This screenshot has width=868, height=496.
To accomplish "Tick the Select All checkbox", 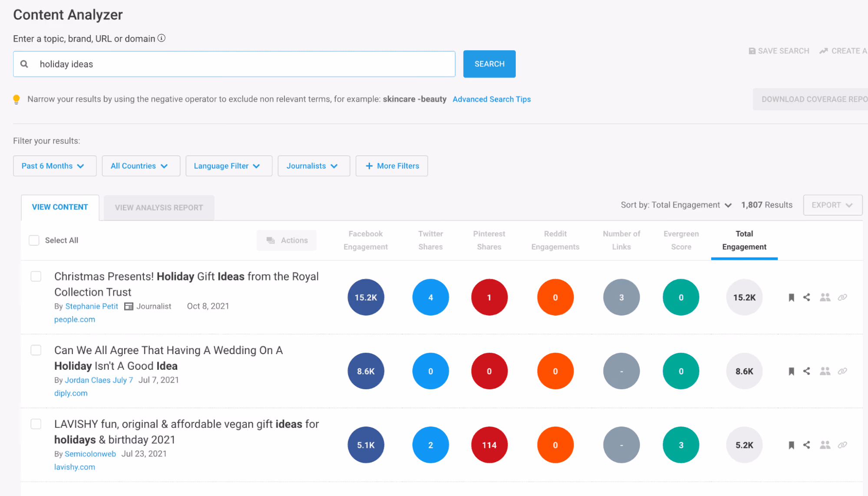I will [34, 240].
